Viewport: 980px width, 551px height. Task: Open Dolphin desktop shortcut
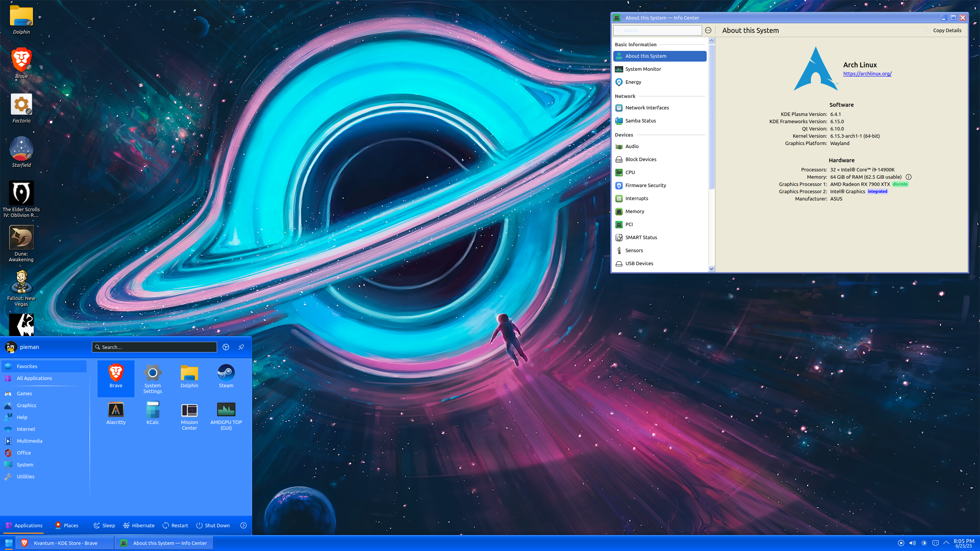pos(21,20)
